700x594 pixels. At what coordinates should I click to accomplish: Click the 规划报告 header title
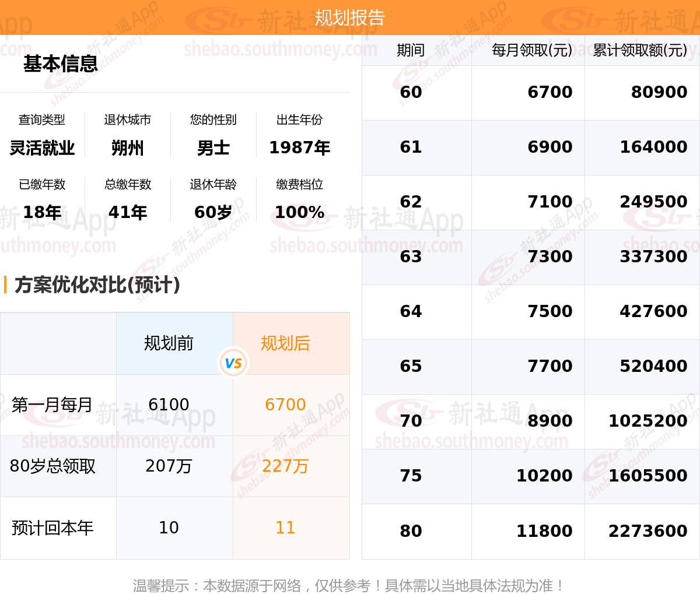click(350, 17)
